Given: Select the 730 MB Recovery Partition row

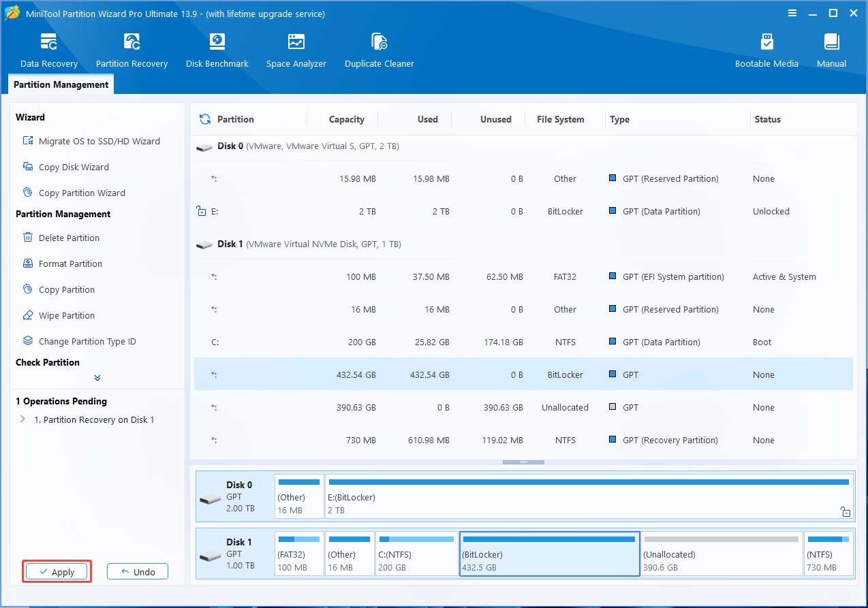Looking at the screenshot, I should coord(523,440).
